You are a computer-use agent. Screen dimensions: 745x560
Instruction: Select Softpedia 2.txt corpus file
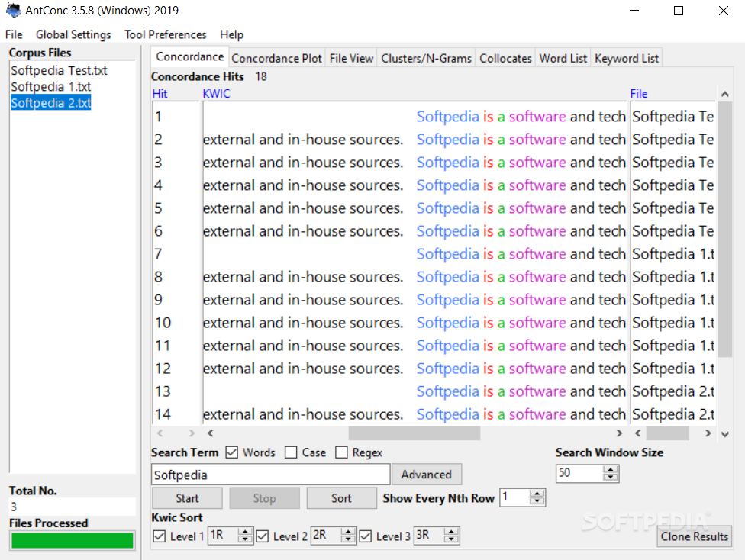click(x=51, y=103)
